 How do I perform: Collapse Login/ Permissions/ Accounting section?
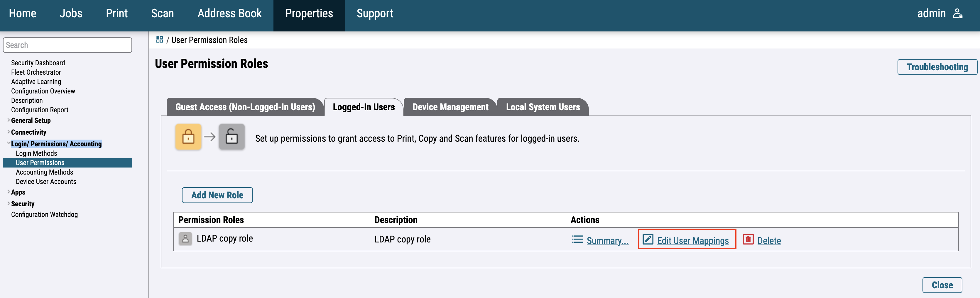point(9,144)
